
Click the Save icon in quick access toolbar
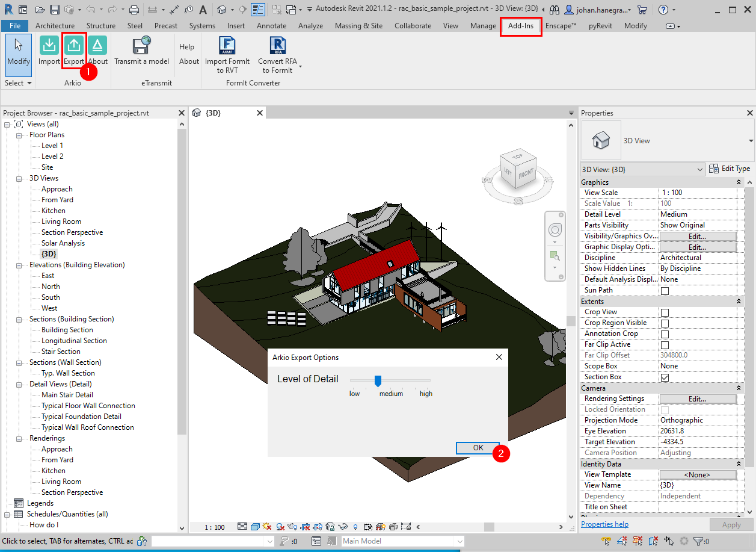[x=55, y=10]
